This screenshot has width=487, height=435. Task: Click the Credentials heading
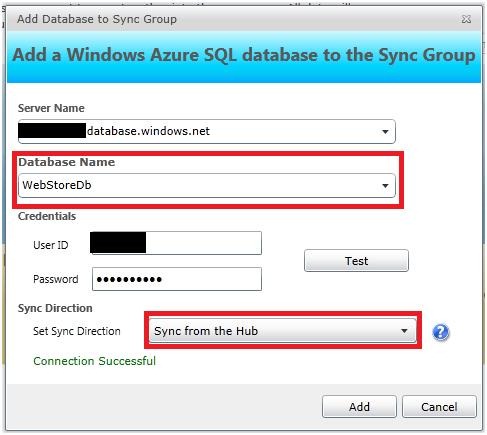click(x=47, y=216)
